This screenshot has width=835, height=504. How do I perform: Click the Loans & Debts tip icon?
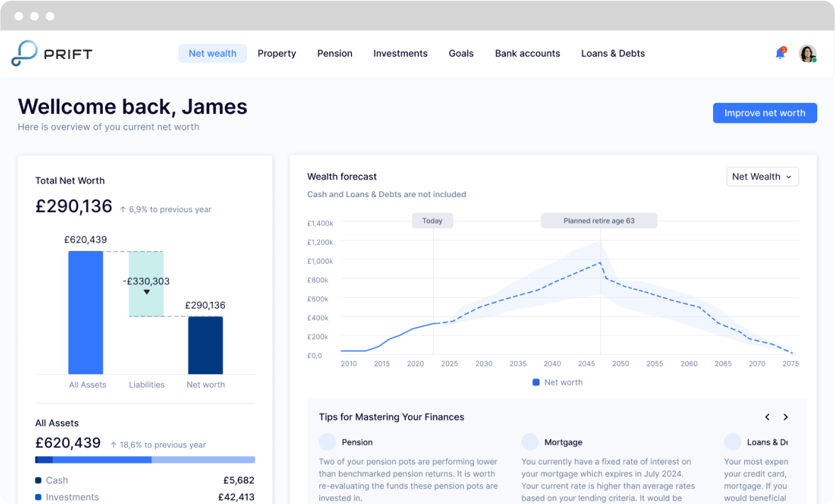[732, 442]
